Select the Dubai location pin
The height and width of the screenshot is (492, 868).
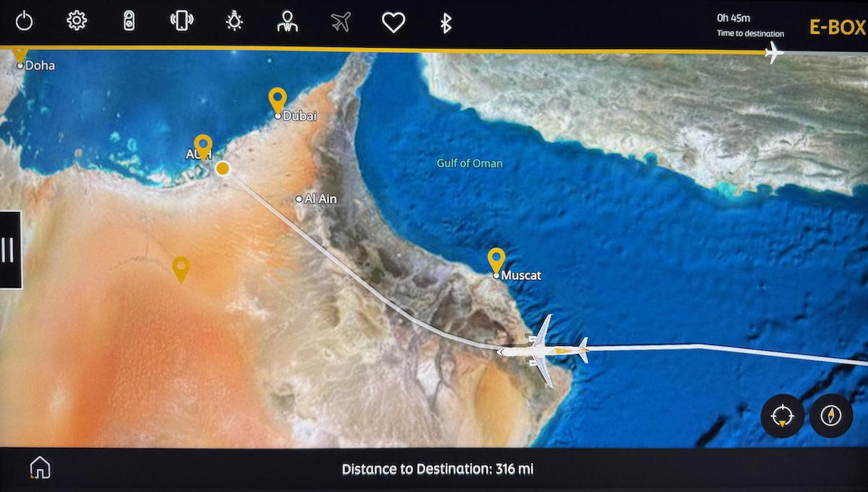pyautogui.click(x=277, y=99)
